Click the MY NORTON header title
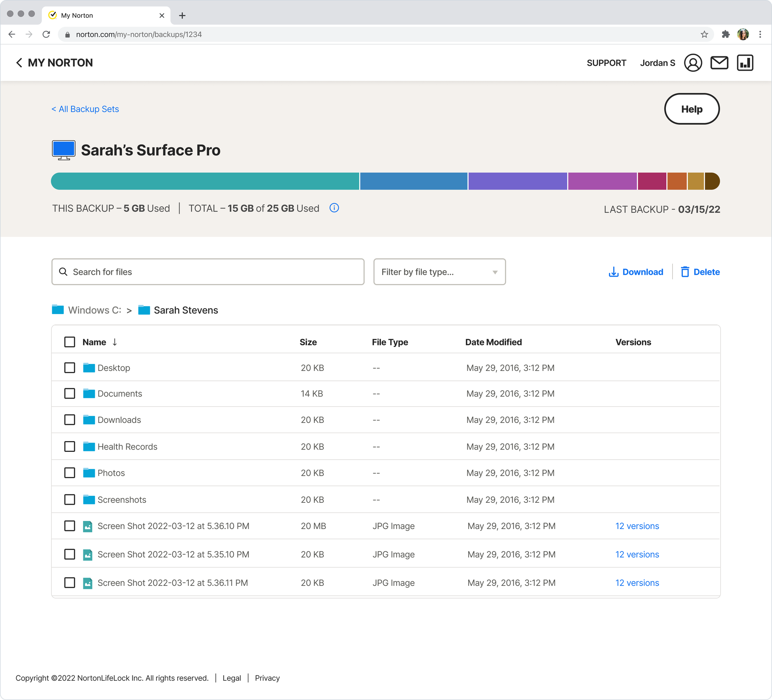The image size is (772, 700). pos(60,63)
